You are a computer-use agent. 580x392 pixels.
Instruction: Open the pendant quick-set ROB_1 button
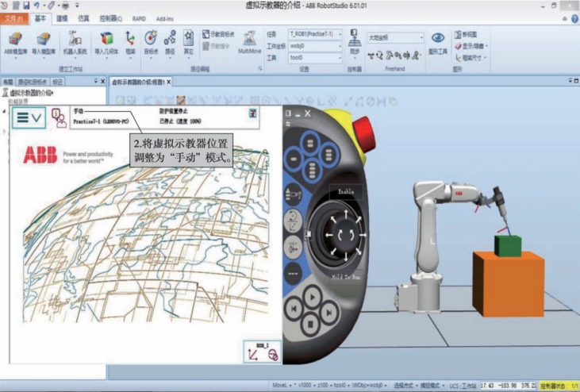click(263, 353)
